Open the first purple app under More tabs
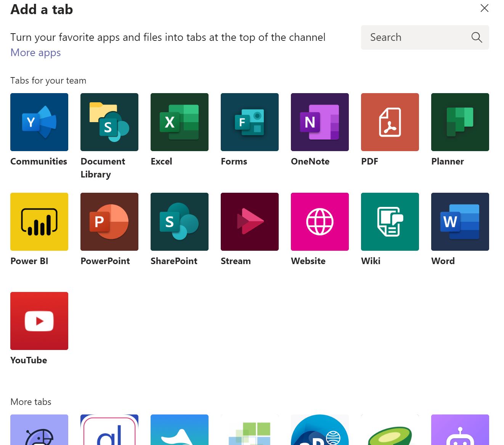The image size is (504, 445). (x=39, y=430)
